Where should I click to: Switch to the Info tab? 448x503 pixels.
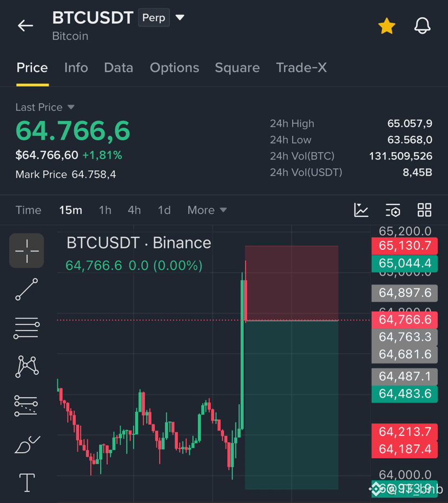[x=76, y=68]
